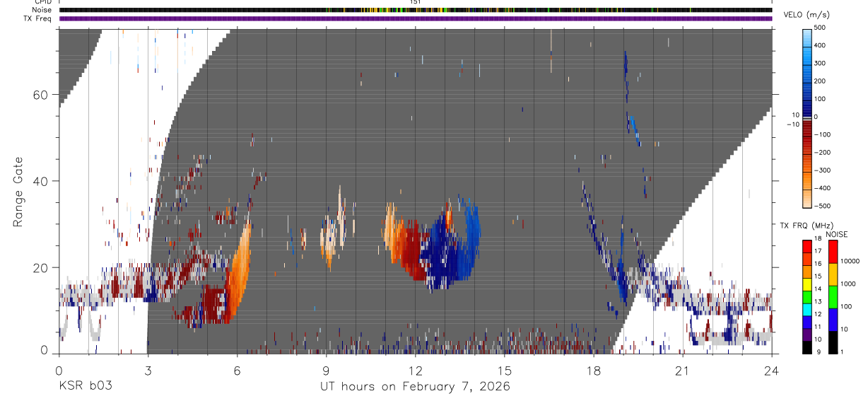Click the -500 tick on the VELO scale
This screenshot has height=401, width=868.
(821, 207)
